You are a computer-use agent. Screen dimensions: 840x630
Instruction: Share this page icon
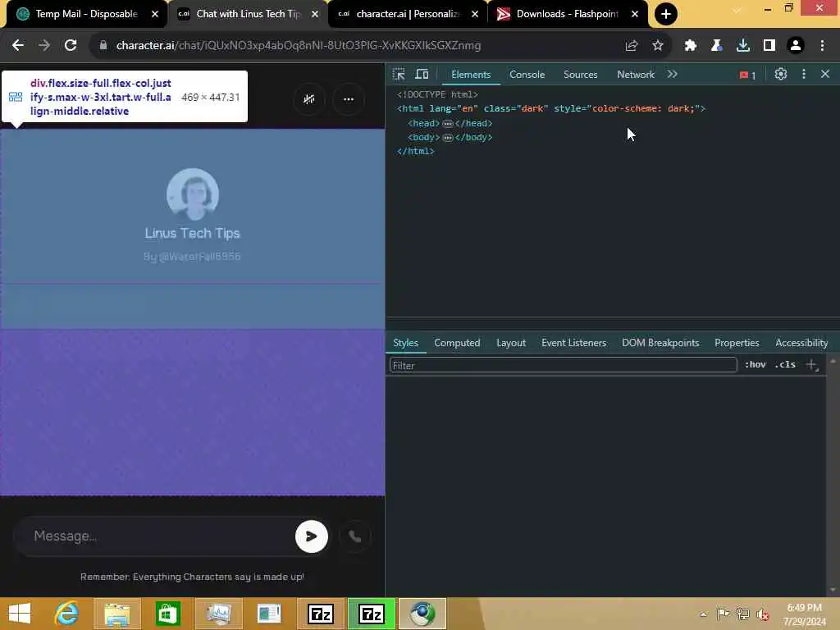632,46
